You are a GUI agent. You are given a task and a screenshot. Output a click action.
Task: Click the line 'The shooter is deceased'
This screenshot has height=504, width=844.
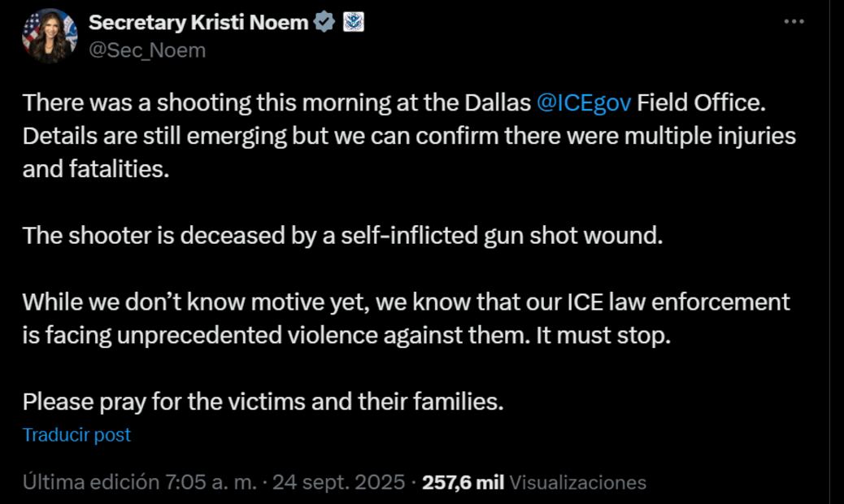click(342, 236)
